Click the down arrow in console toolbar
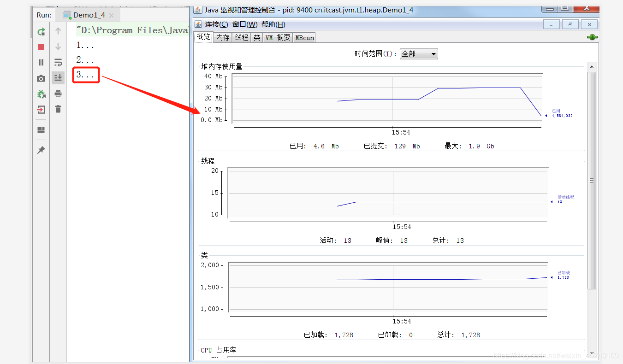The height and width of the screenshot is (364, 623). [58, 47]
